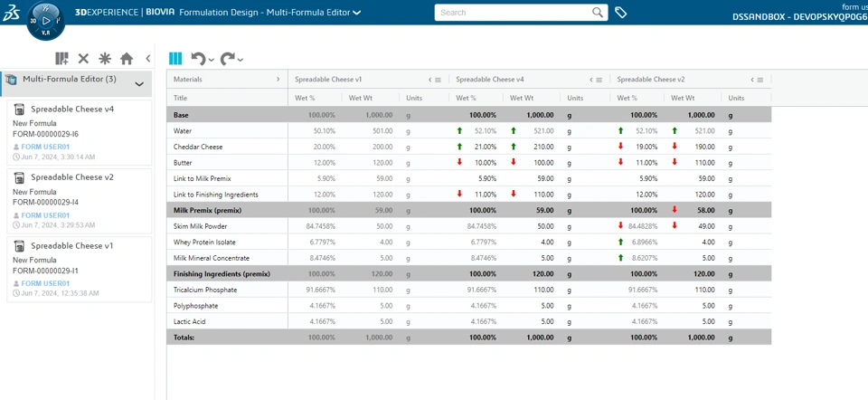Click the redo arrow
868x400 pixels.
click(x=228, y=58)
